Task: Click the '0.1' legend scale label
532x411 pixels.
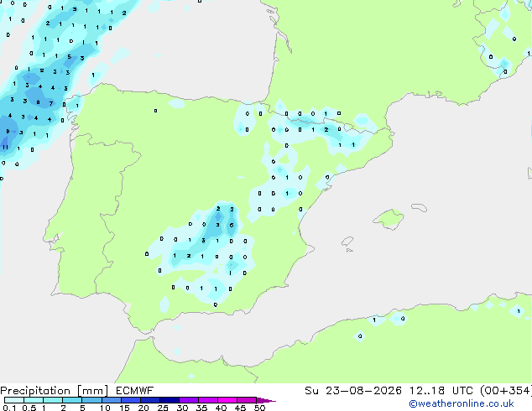Action: click(9, 408)
